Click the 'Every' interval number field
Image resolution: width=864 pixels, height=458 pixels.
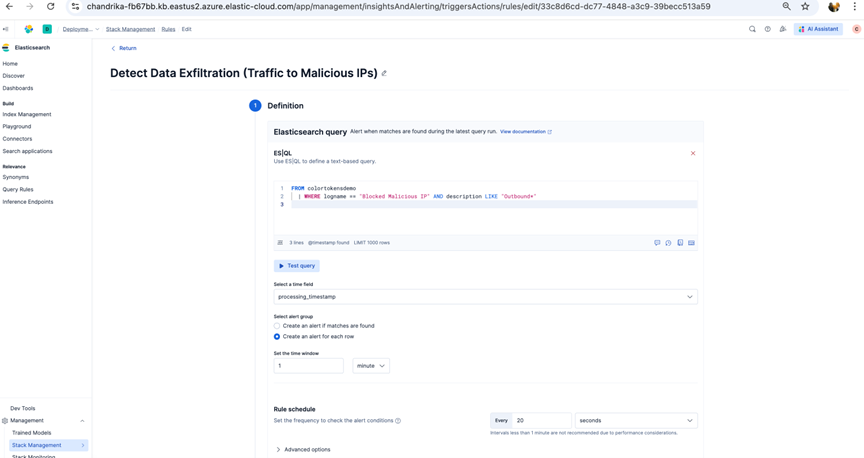tap(542, 421)
